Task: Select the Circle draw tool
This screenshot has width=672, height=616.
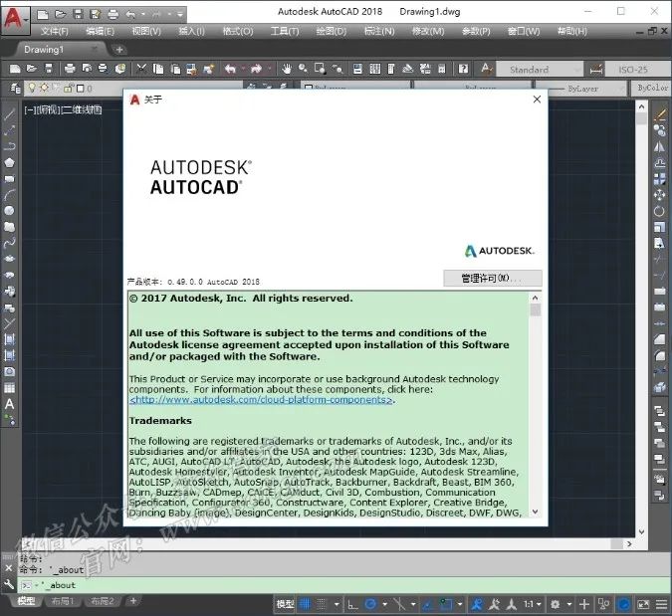Action: tap(9, 210)
